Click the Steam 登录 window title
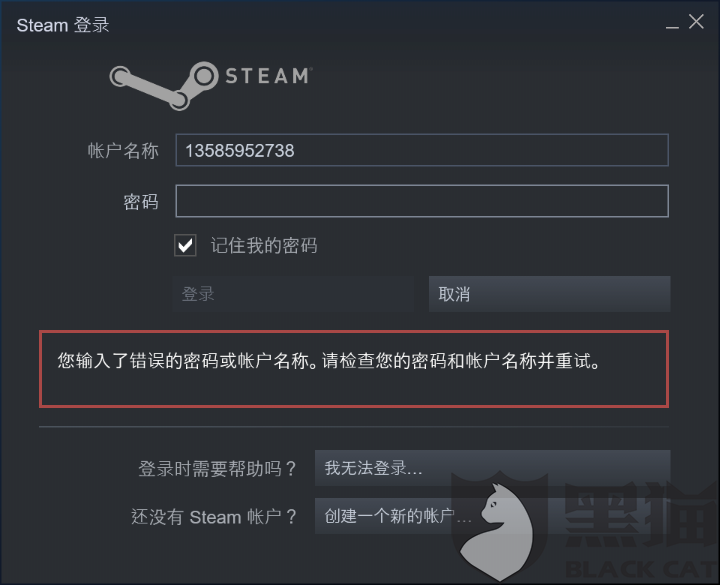This screenshot has height=585, width=720. pos(63,25)
